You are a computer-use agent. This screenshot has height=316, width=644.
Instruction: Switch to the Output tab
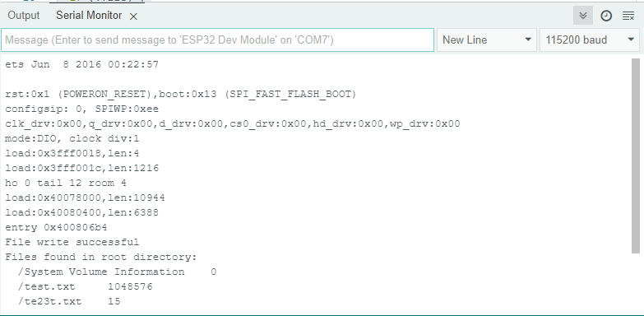click(x=24, y=16)
